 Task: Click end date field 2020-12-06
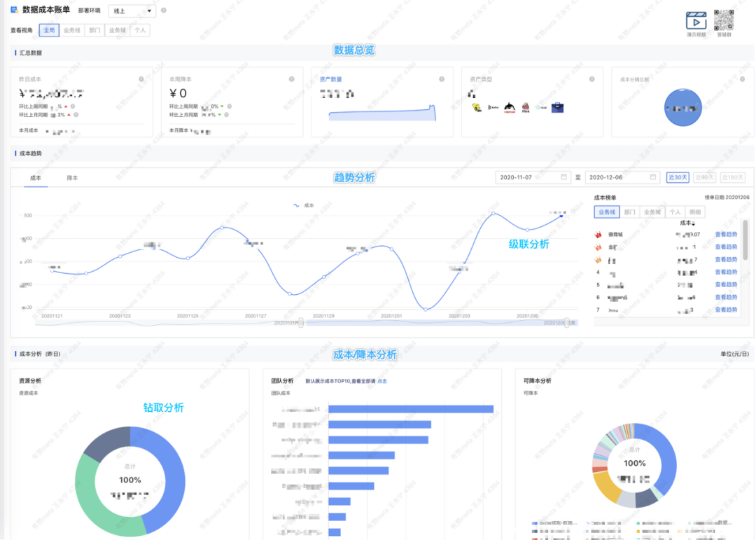[x=622, y=178]
